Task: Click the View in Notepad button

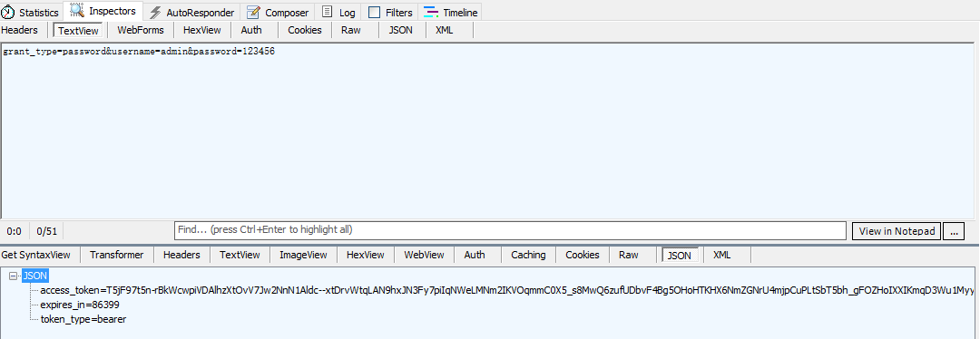Action: coord(897,231)
